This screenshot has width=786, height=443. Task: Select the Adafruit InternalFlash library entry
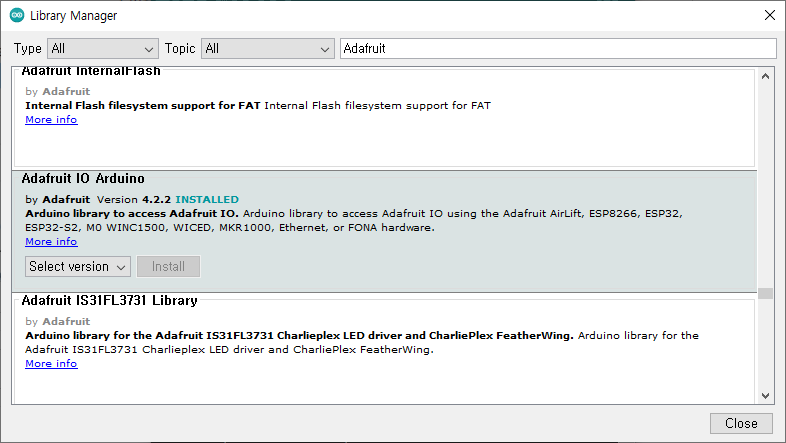[x=384, y=118]
